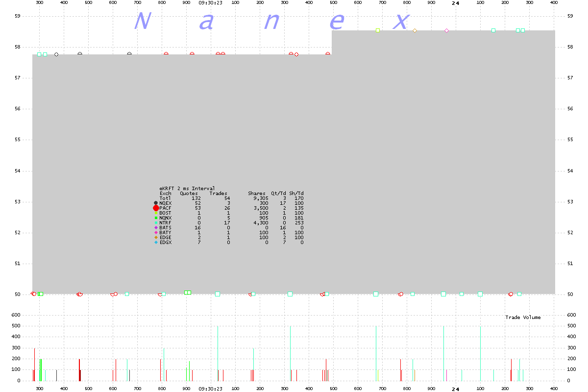Click the orange diamond trade marker near 58.5
This screenshot has width=588, height=392.
point(415,30)
